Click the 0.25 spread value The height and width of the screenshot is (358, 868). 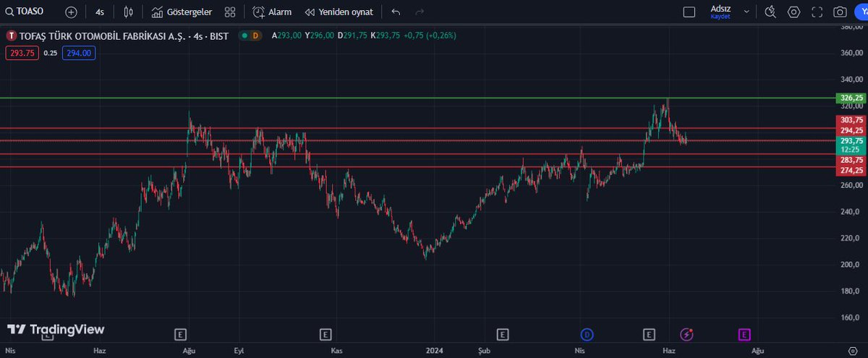coord(50,53)
